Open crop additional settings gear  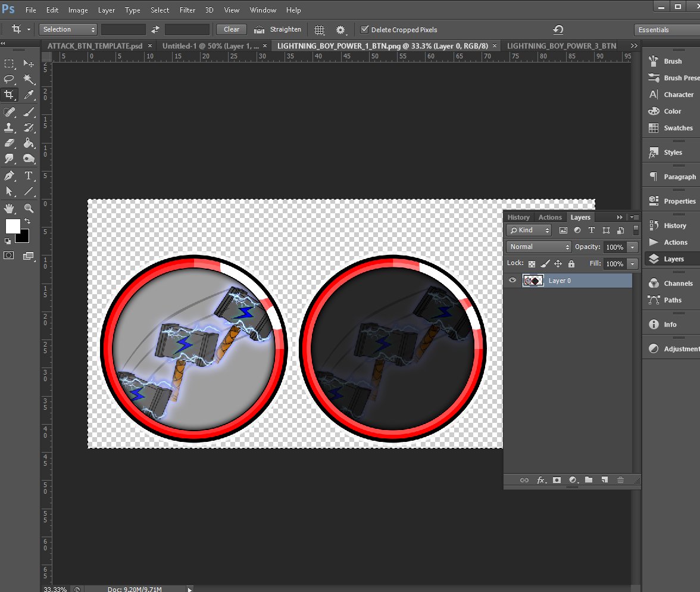coord(340,30)
